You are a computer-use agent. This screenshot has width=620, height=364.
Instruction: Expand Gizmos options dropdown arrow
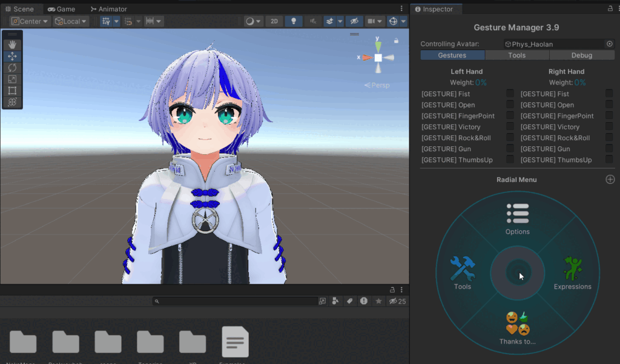click(403, 21)
